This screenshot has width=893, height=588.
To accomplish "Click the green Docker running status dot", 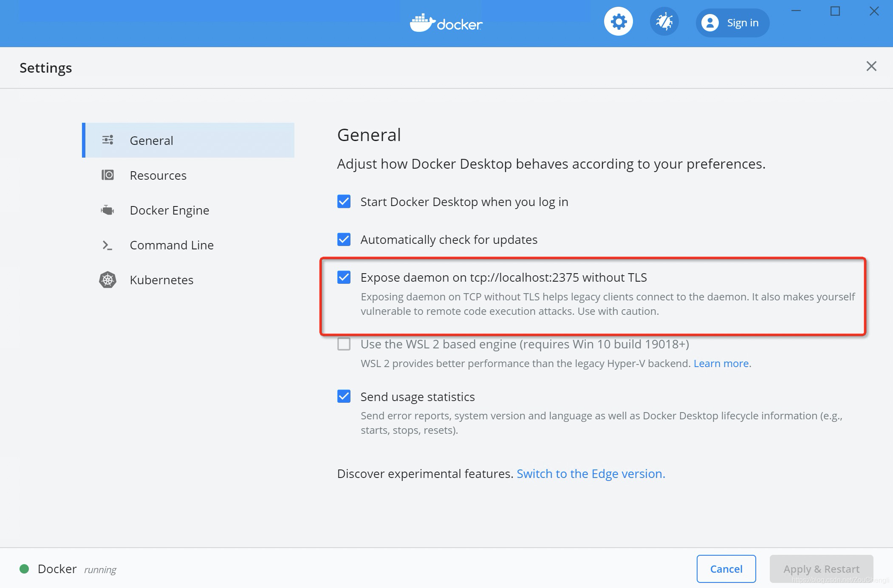I will click(24, 569).
